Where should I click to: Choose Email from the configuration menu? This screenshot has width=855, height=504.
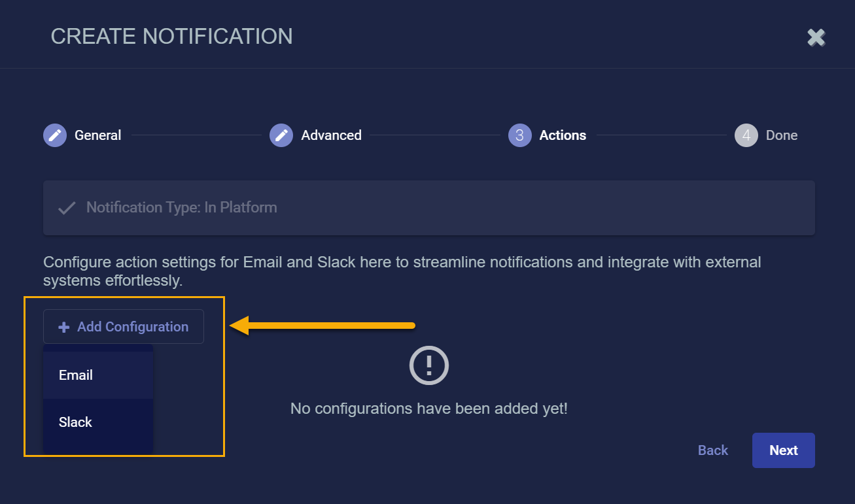[x=76, y=375]
